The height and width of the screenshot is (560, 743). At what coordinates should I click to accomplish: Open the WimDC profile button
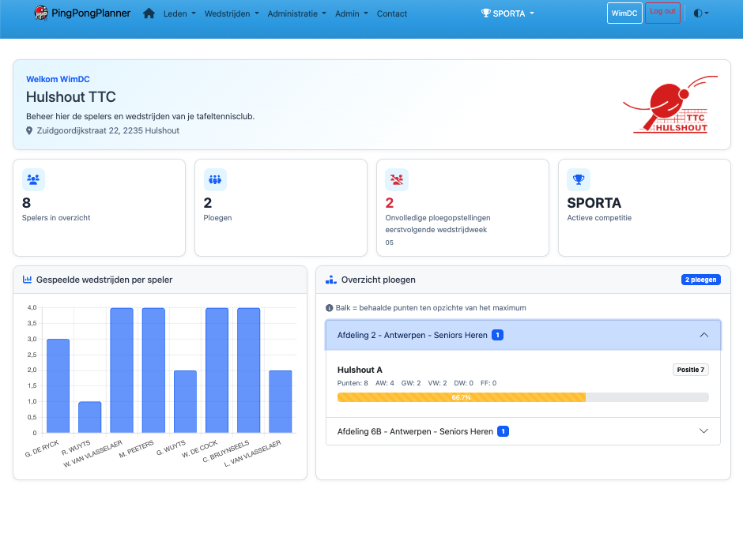point(624,13)
